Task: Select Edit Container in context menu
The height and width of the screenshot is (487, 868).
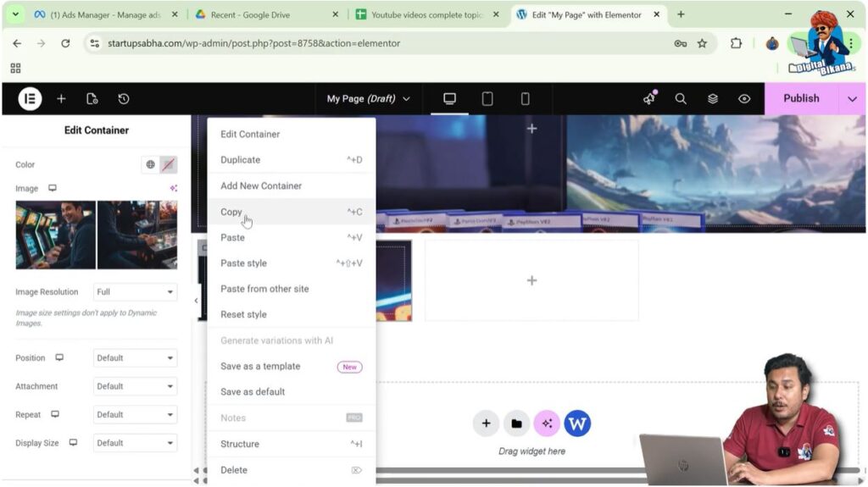Action: (292, 134)
